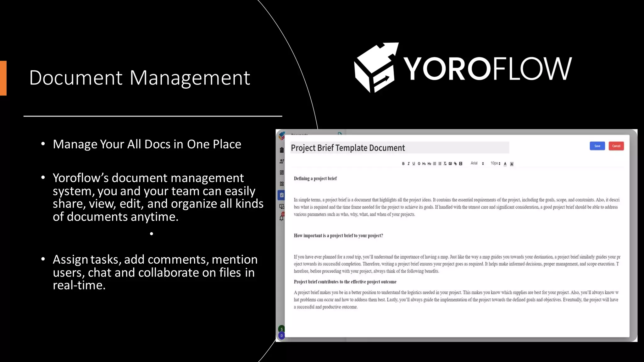Click 'Project brief contributes to the effective' heading
Viewport: 644px width, 362px height.
(345, 282)
